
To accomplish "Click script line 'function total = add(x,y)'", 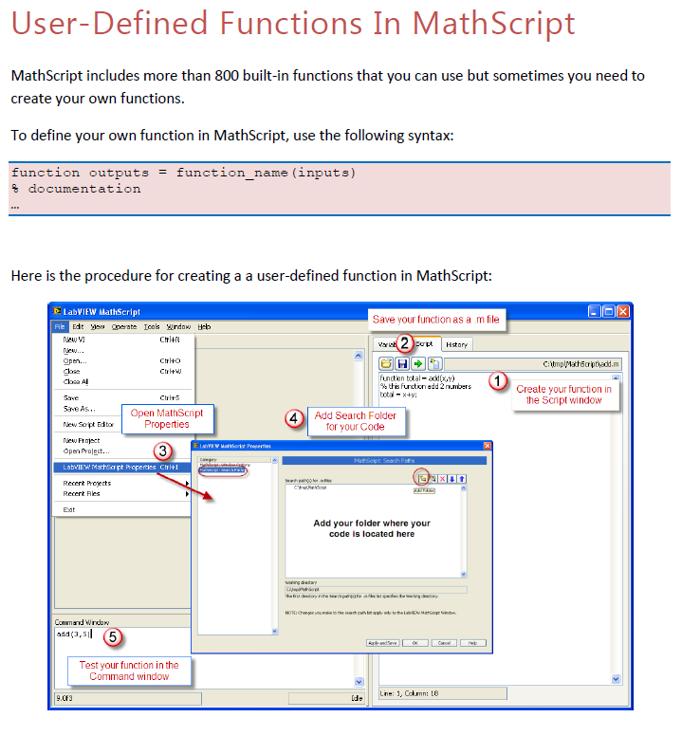I will click(x=417, y=378).
